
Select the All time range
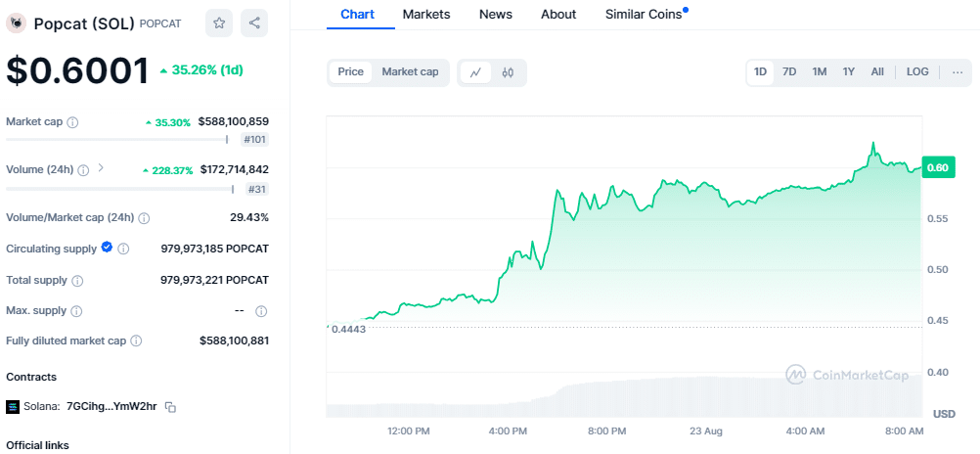point(877,72)
